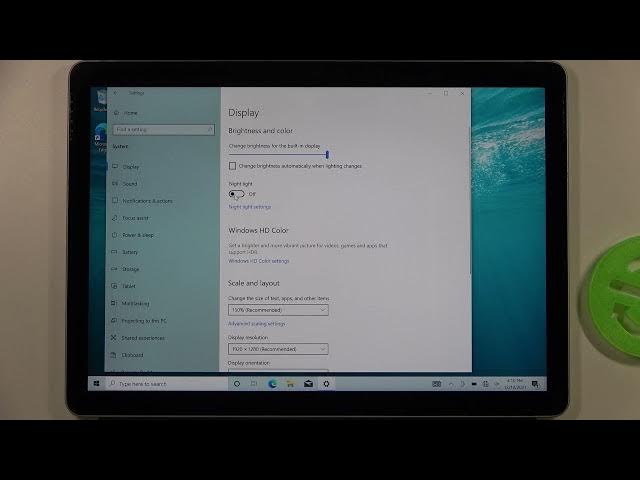The width and height of the screenshot is (640, 480).
Task: Open the Windows Start button
Action: tap(97, 384)
